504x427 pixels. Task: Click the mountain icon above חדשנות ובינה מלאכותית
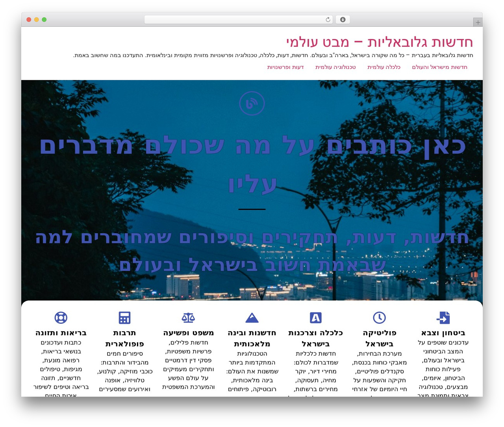[x=252, y=317]
